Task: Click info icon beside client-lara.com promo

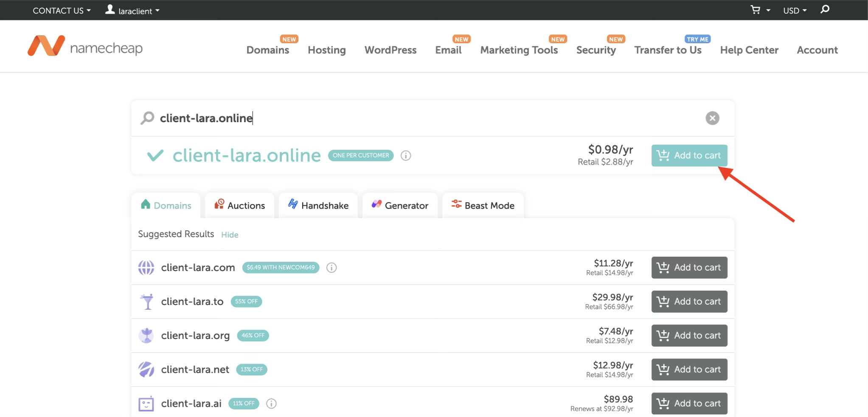Action: (331, 268)
